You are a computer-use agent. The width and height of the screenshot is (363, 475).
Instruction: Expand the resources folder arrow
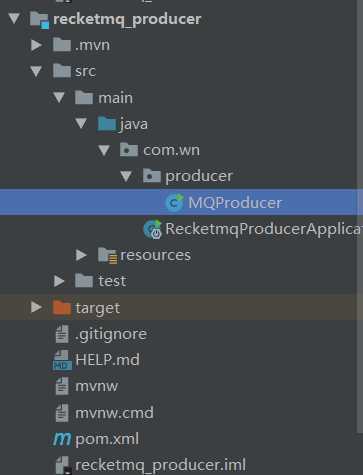tap(81, 255)
